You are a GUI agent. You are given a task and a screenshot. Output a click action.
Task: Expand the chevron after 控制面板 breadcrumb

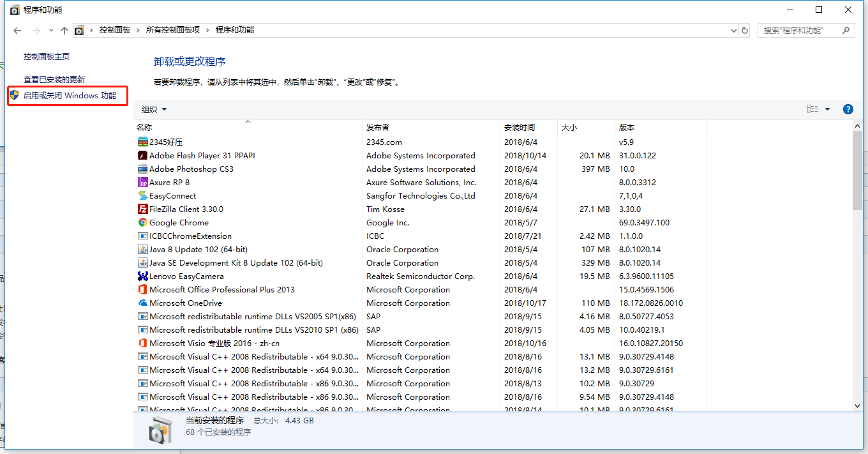coord(138,30)
